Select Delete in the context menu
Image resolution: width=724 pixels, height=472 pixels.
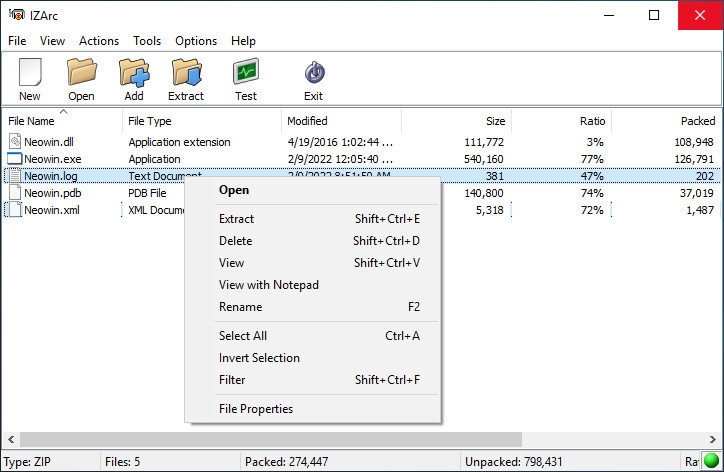click(x=235, y=241)
